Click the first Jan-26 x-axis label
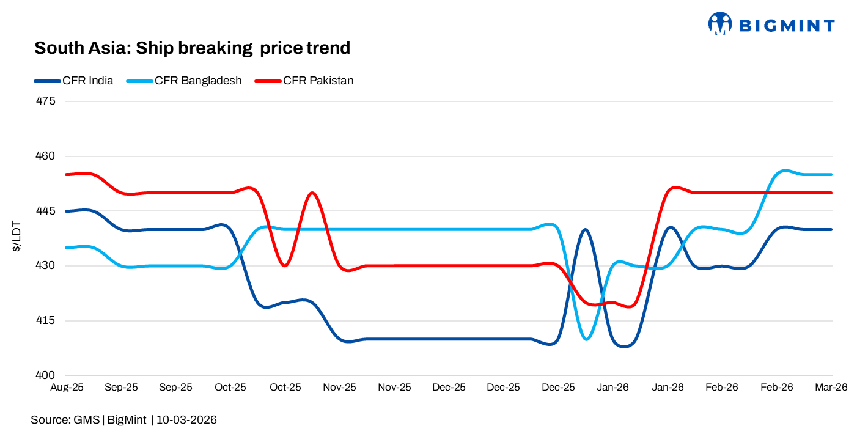Image resolution: width=868 pixels, height=434 pixels. pyautogui.click(x=613, y=388)
